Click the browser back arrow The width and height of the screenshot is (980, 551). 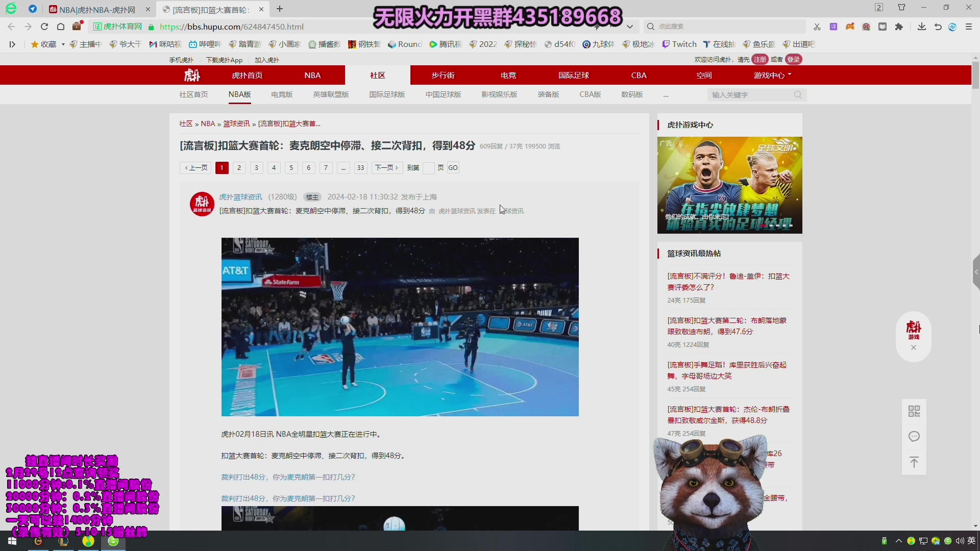point(11,27)
